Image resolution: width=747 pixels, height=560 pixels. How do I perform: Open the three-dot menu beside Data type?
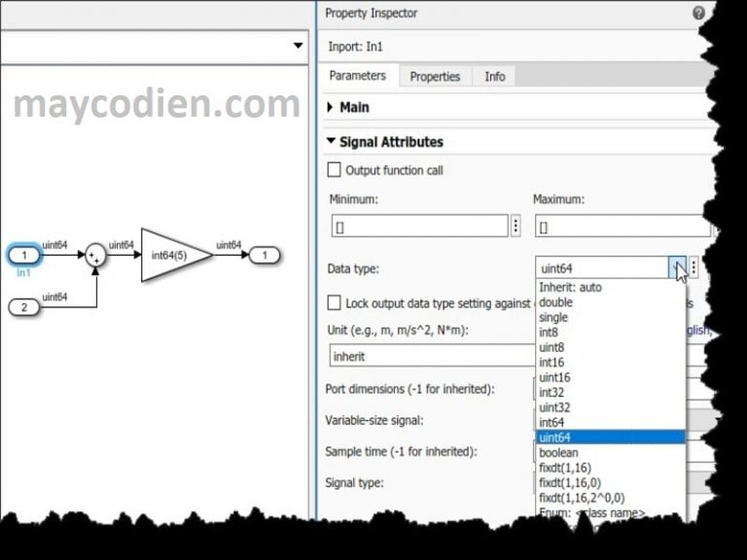pyautogui.click(x=694, y=268)
